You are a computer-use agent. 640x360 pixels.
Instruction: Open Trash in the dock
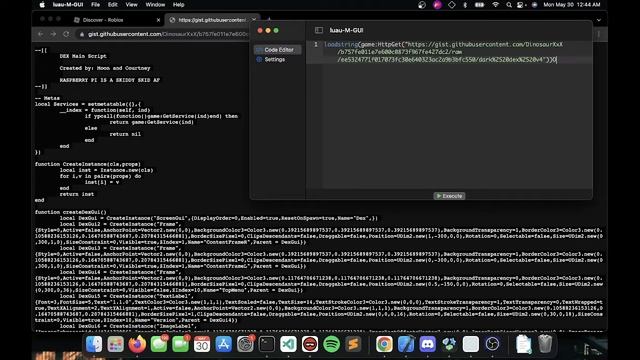click(545, 344)
